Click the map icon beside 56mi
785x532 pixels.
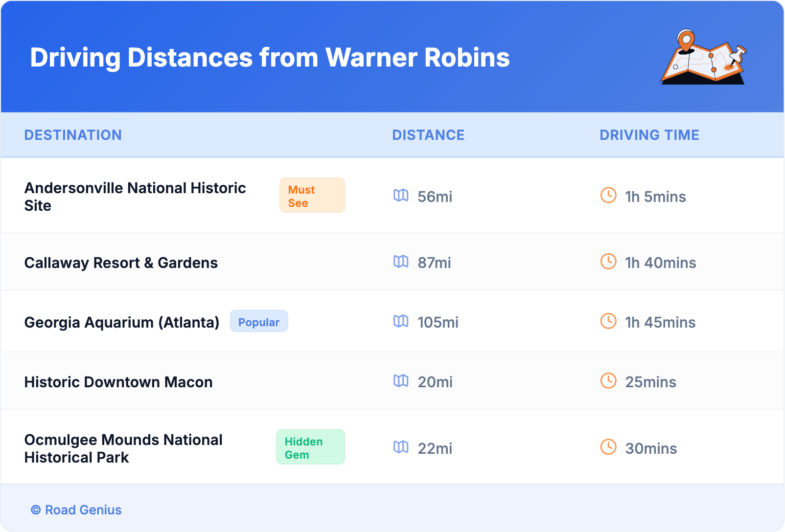401,196
